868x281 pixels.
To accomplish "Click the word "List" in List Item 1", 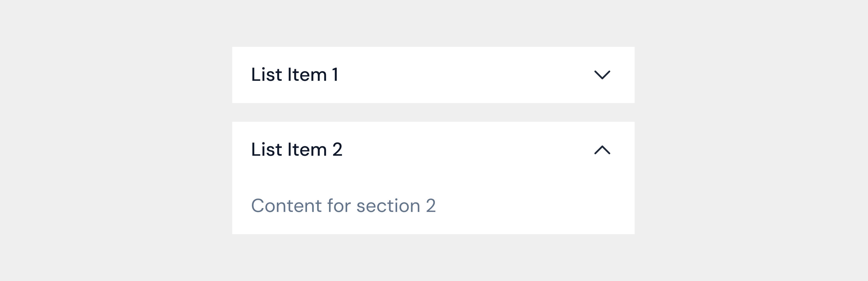I will click(x=266, y=75).
